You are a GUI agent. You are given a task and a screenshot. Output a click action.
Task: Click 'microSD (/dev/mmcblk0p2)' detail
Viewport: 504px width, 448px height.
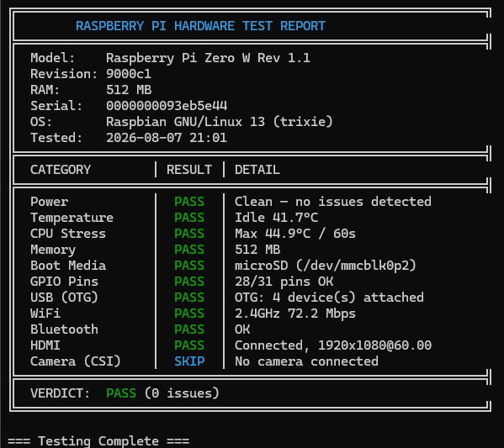[326, 266]
